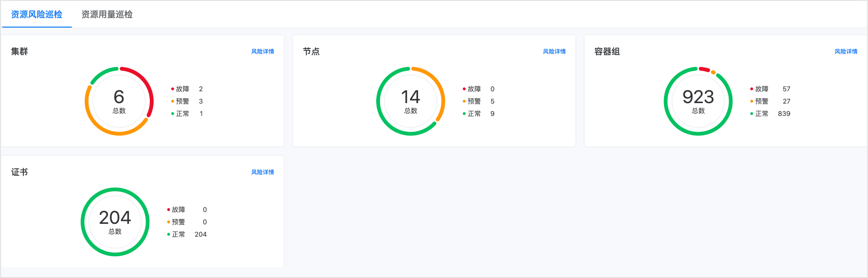
Task: Toggle 预警 legend item in 集群 chart
Action: [x=182, y=101]
